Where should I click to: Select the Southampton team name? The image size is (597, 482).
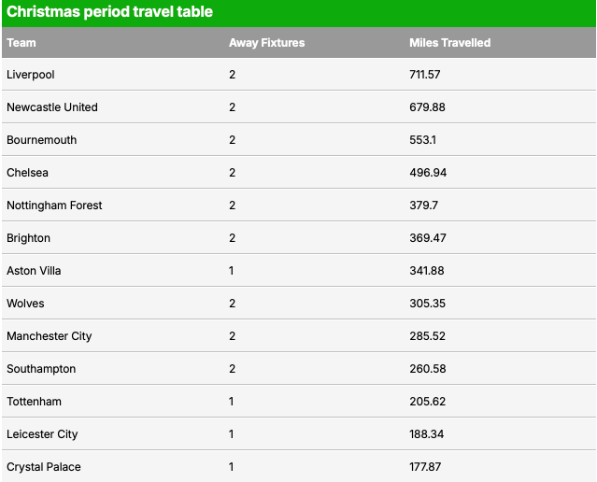pyautogui.click(x=41, y=369)
